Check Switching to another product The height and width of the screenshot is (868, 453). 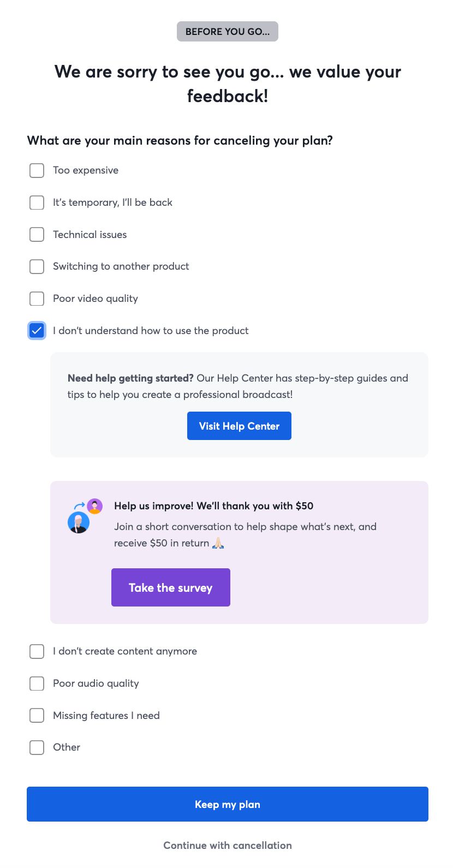click(x=37, y=266)
